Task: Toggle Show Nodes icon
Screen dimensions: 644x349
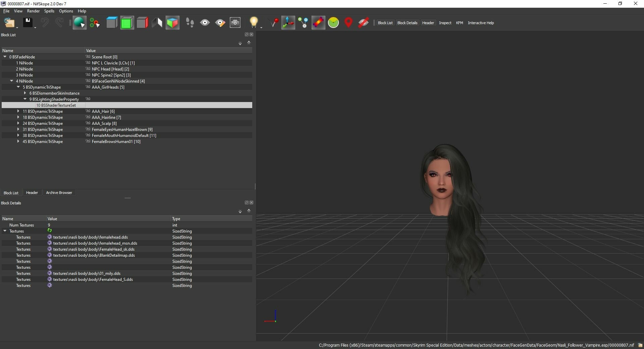Action: [303, 23]
